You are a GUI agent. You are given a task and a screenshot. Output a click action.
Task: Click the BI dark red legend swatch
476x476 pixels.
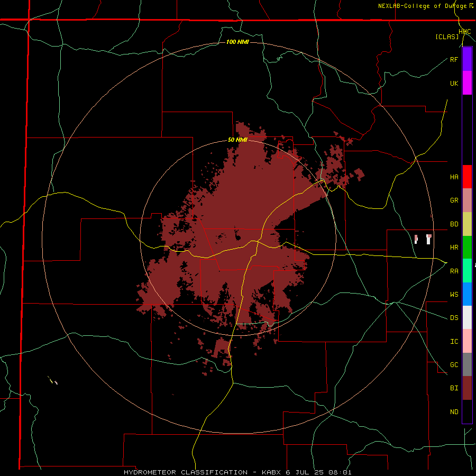(467, 388)
